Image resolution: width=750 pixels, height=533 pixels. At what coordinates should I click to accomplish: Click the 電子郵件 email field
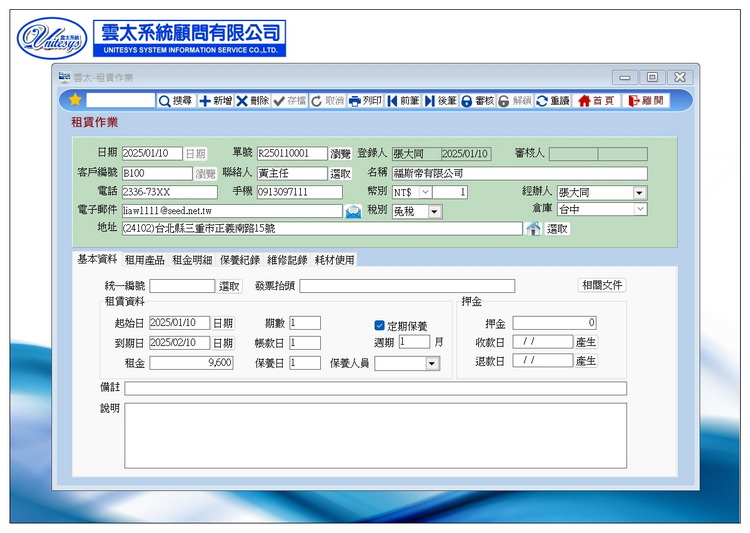pyautogui.click(x=232, y=211)
